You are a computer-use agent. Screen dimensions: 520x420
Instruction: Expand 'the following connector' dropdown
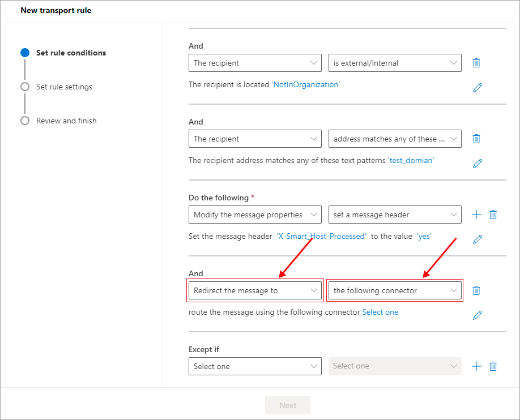395,290
